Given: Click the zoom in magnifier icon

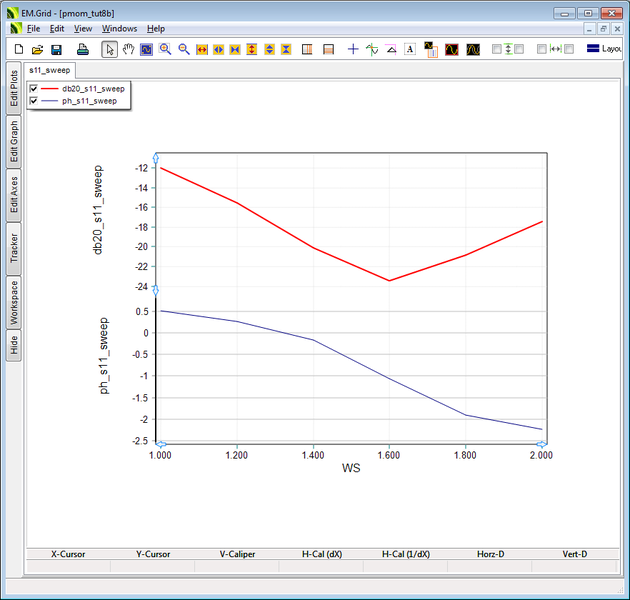Looking at the screenshot, I should [x=165, y=49].
